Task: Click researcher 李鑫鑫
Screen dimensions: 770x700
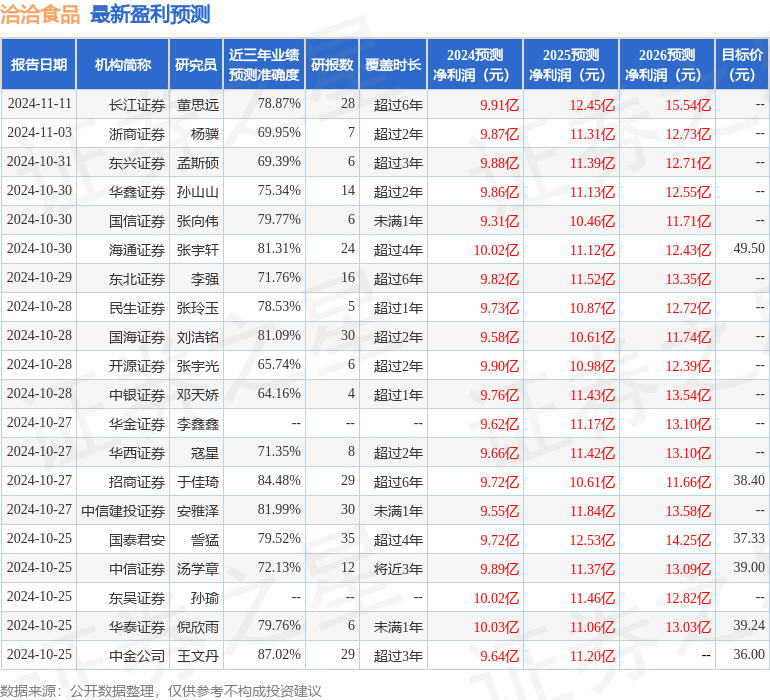Action: tap(198, 423)
